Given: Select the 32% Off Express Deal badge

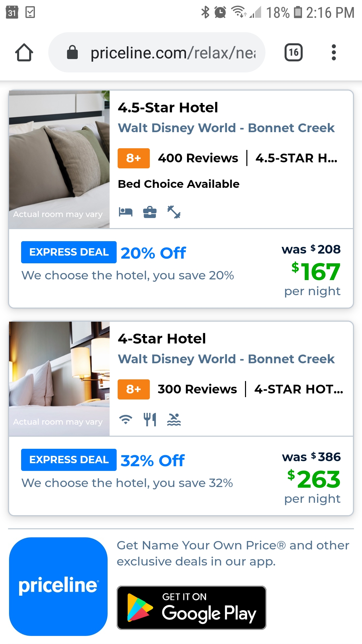Looking at the screenshot, I should (x=69, y=460).
